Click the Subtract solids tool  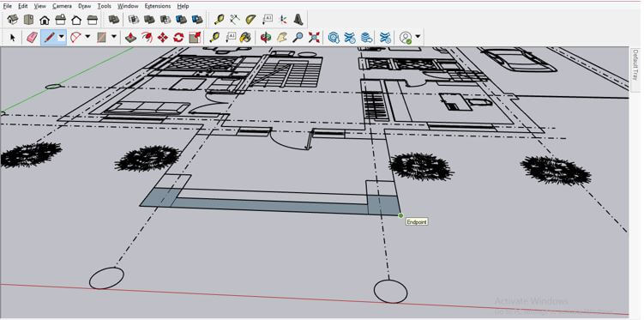tap(181, 20)
